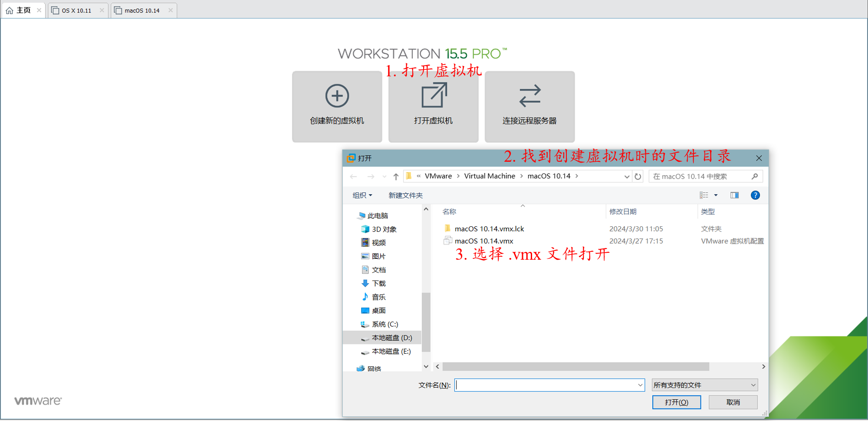The image size is (868, 421).
Task: Open the address bar history dropdown
Action: pyautogui.click(x=627, y=176)
